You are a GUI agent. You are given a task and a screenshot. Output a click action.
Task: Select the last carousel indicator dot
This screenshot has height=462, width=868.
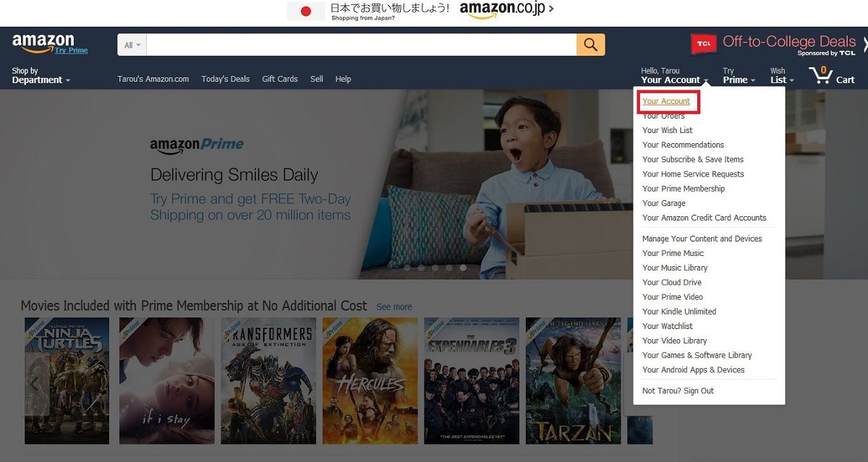coord(463,268)
